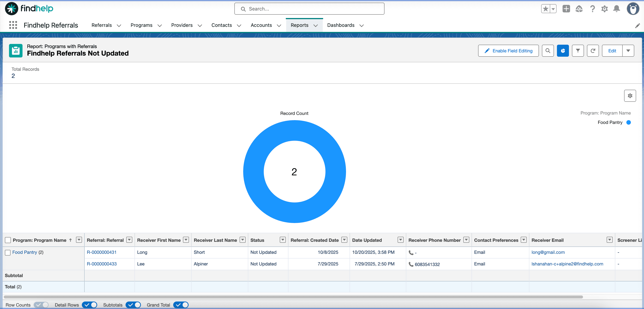The image size is (644, 309).
Task: Open the user profile avatar
Action: coord(633,9)
